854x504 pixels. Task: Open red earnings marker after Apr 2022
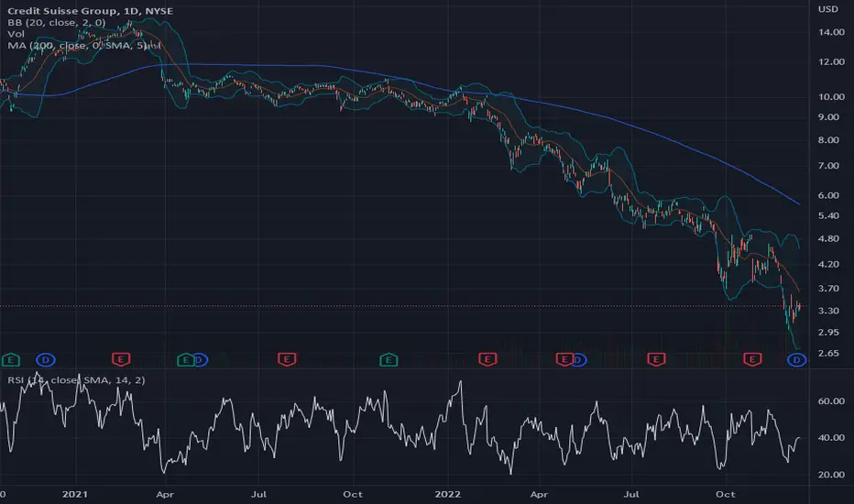pos(564,359)
